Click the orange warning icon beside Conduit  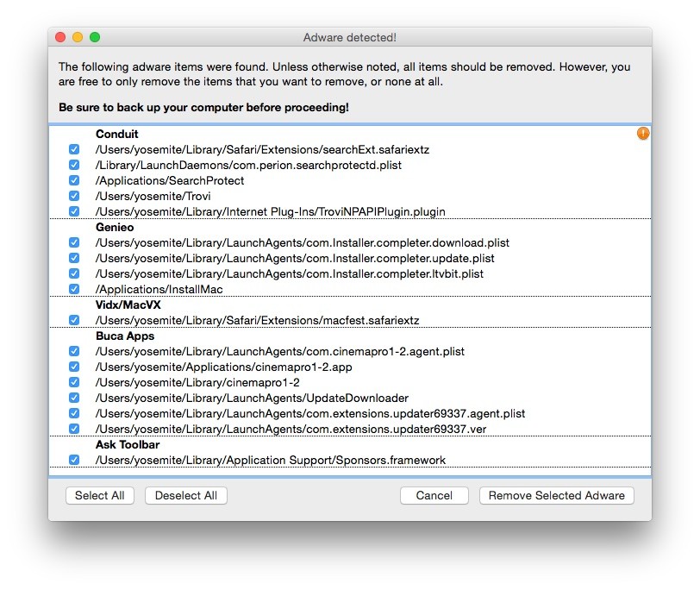(643, 134)
